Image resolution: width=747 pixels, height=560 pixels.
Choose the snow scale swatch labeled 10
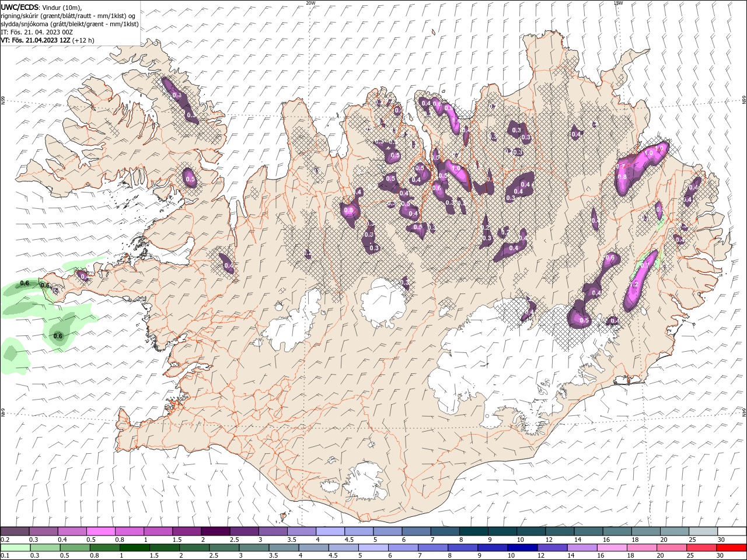click(x=531, y=531)
